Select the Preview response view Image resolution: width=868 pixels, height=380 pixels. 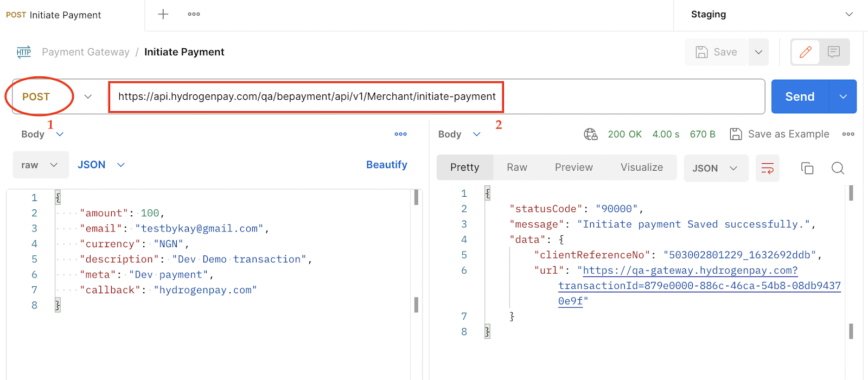(x=573, y=168)
